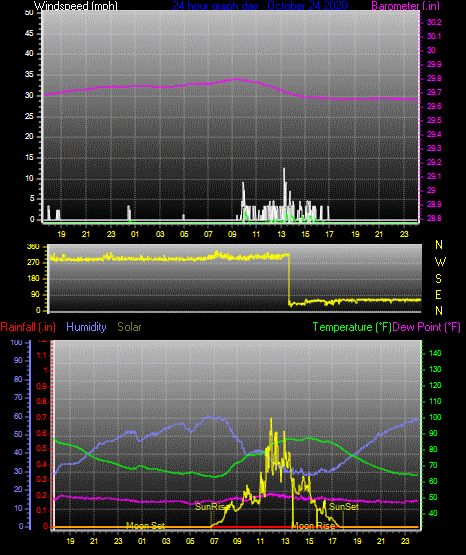Image resolution: width=466 pixels, height=555 pixels.
Task: Click the '0.7' rainfall scale value
Action: 42,418
